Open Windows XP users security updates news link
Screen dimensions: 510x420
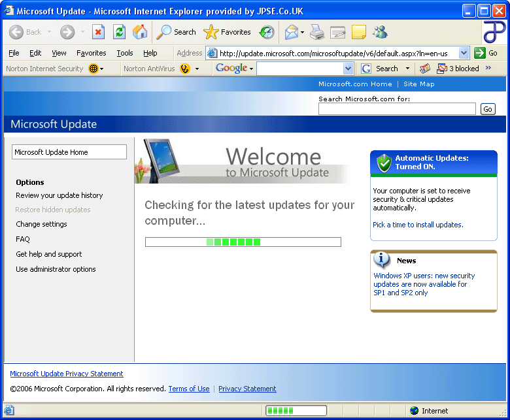[424, 284]
